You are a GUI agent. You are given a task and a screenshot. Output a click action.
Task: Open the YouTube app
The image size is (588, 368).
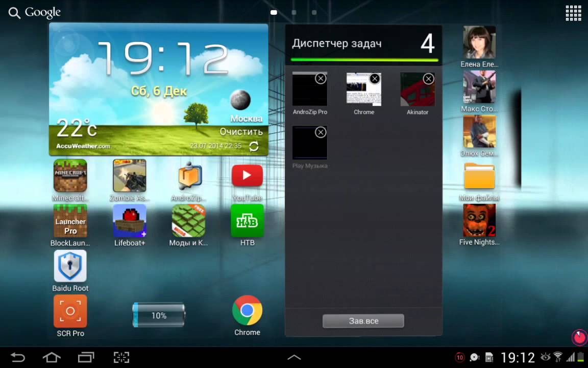(x=247, y=176)
